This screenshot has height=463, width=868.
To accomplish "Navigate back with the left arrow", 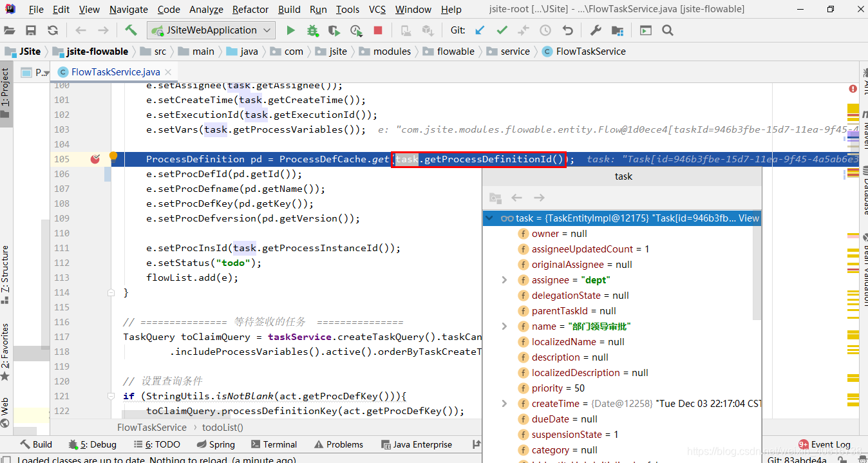I will 80,30.
